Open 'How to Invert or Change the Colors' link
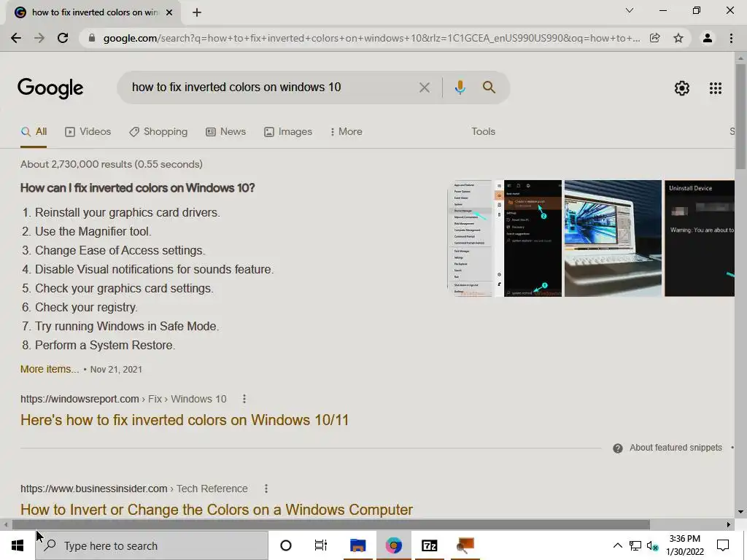Screen dimensions: 747x560 (x=216, y=510)
